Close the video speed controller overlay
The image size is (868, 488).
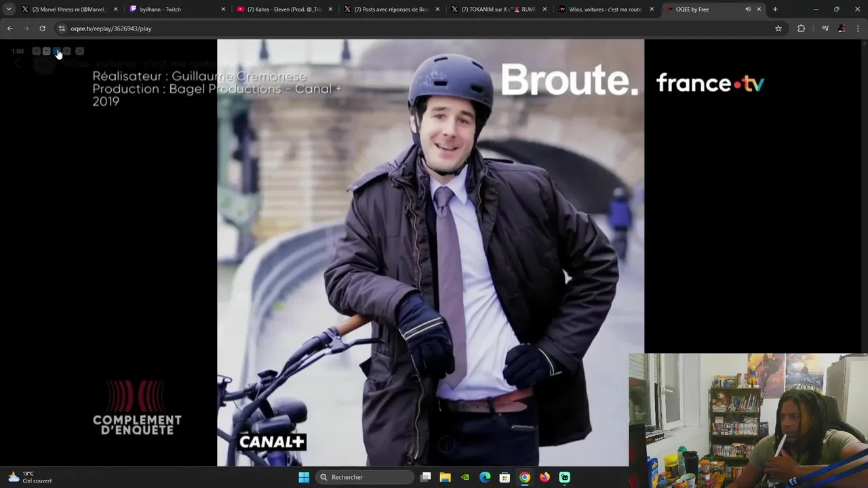[x=79, y=52]
